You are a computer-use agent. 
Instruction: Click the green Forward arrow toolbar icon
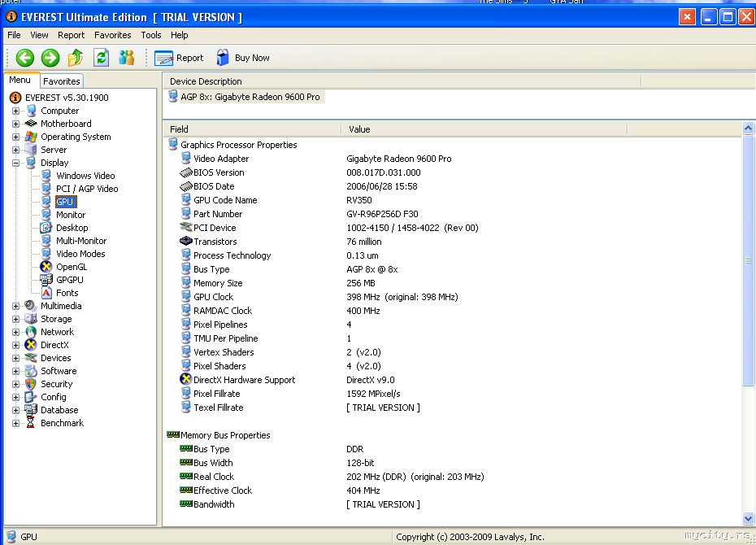50,58
